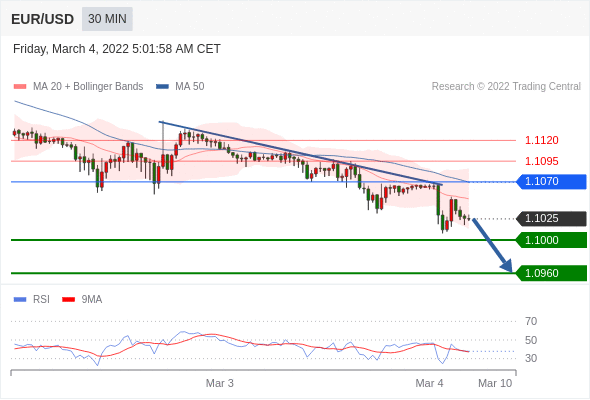Screen dimensions: 590x400
Task: Toggle the MA 50 legend label
Action: click(x=190, y=87)
